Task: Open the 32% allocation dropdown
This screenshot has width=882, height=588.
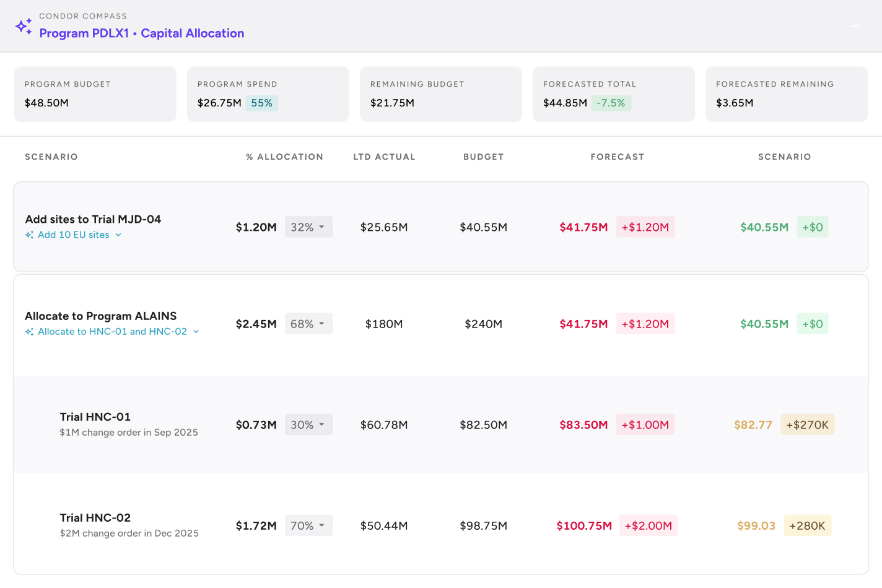Action: point(308,227)
